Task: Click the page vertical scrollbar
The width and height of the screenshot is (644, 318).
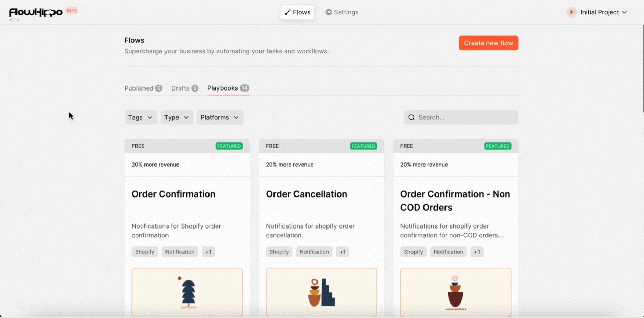Action: tap(643, 69)
